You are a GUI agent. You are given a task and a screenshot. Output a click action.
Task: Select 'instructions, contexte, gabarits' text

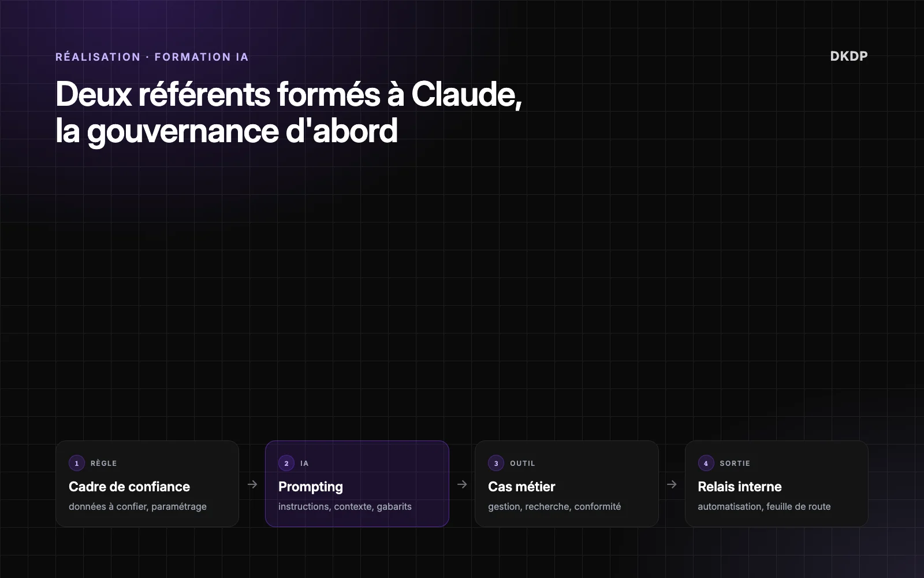click(345, 506)
